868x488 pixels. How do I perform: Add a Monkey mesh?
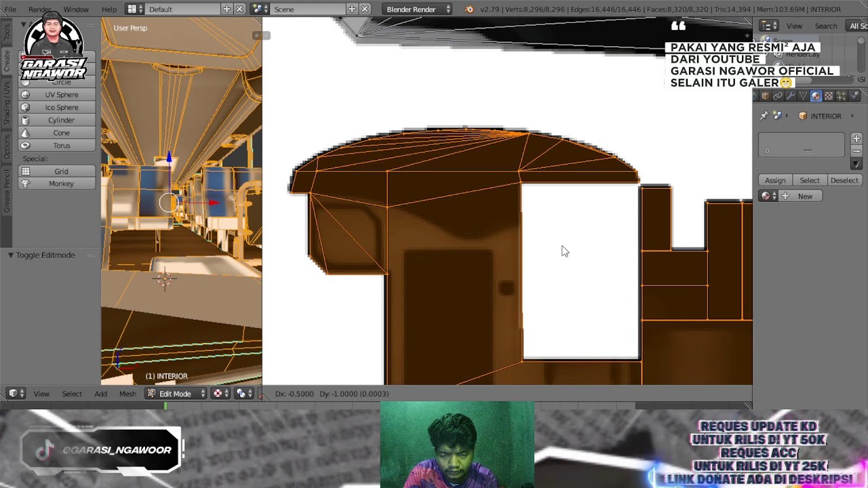coord(57,184)
